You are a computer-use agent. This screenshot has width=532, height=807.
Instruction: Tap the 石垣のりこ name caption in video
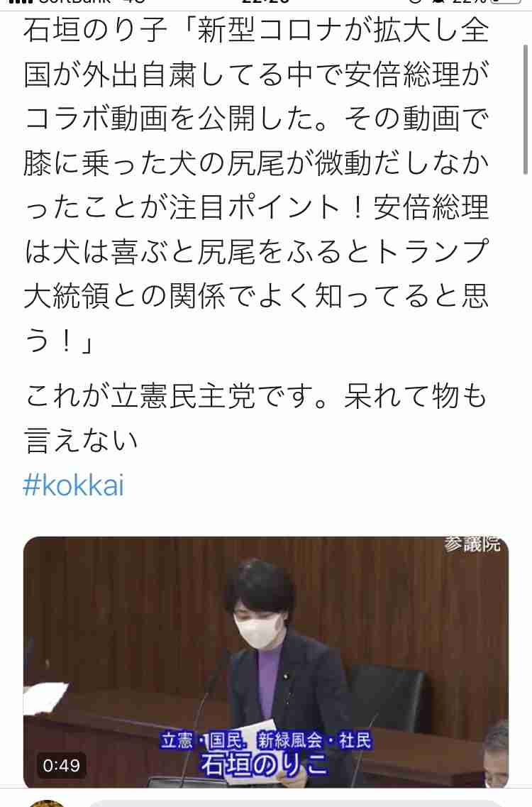(263, 764)
